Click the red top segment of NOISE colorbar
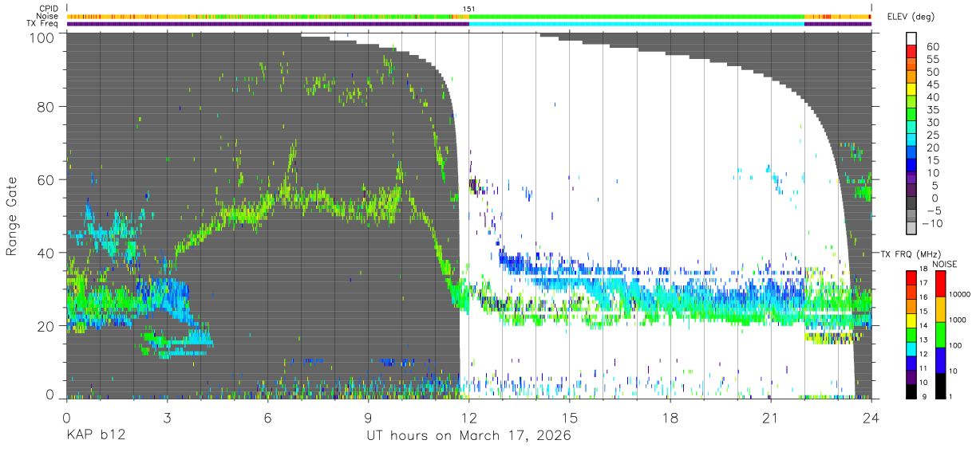980x452 pixels. coord(942,284)
